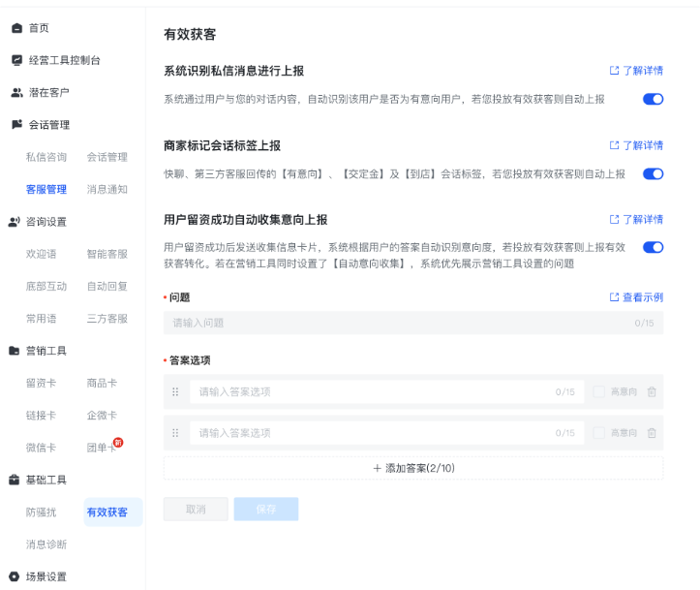Click external-link icon in 系统识别私信消息 row
Image resolution: width=700 pixels, height=590 pixels.
[614, 71]
